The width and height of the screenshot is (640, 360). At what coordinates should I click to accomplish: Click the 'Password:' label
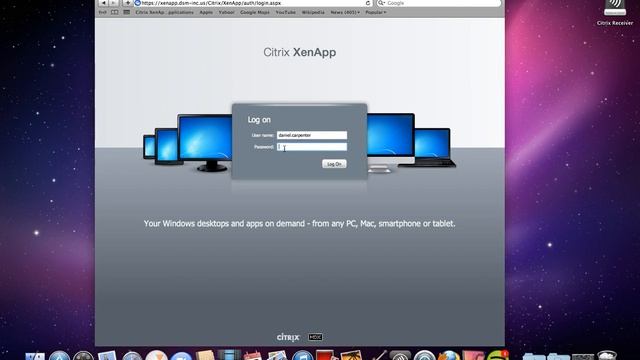click(x=264, y=147)
